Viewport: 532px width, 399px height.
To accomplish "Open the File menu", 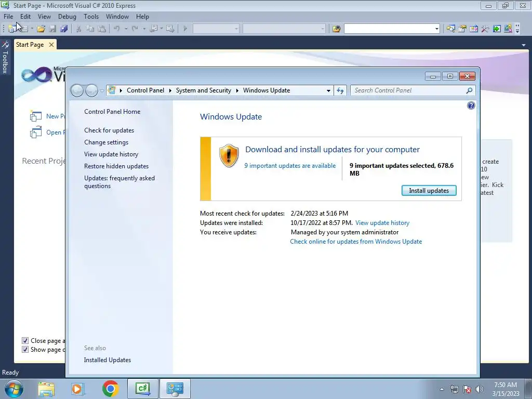I will tap(8, 16).
